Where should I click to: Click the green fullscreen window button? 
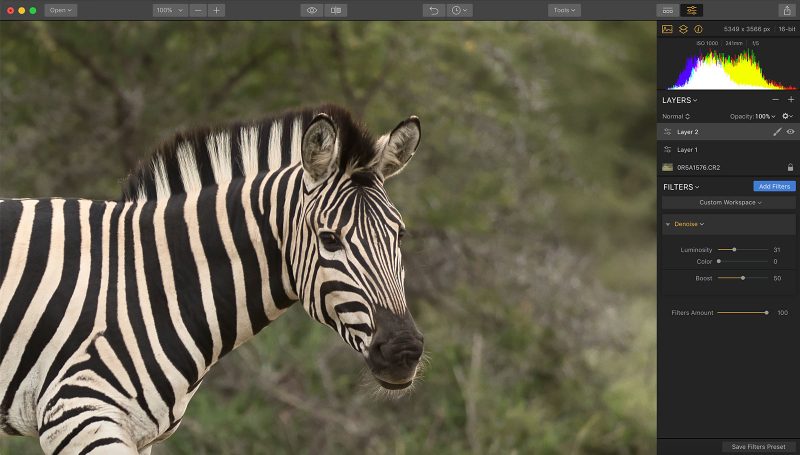coord(33,10)
